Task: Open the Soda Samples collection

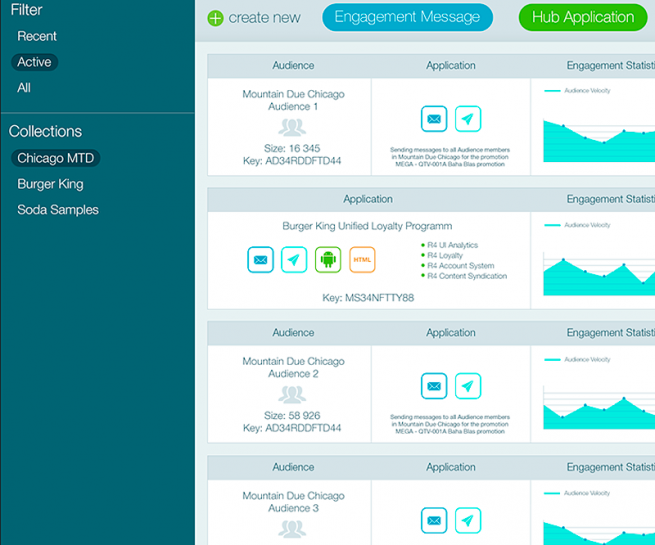Action: point(58,210)
